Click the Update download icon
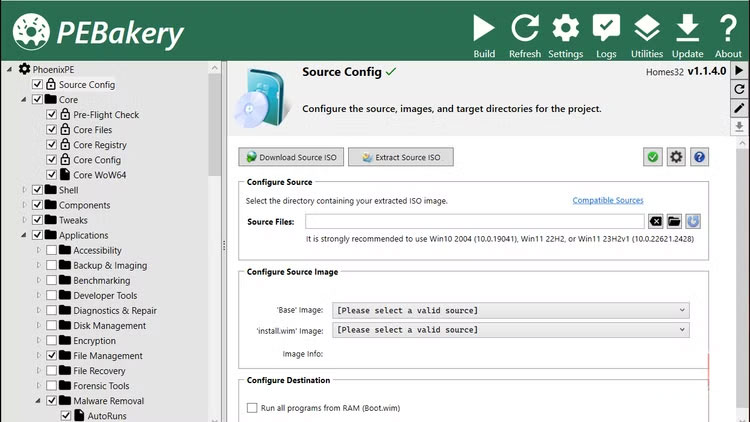This screenshot has width=750, height=422. 688,29
